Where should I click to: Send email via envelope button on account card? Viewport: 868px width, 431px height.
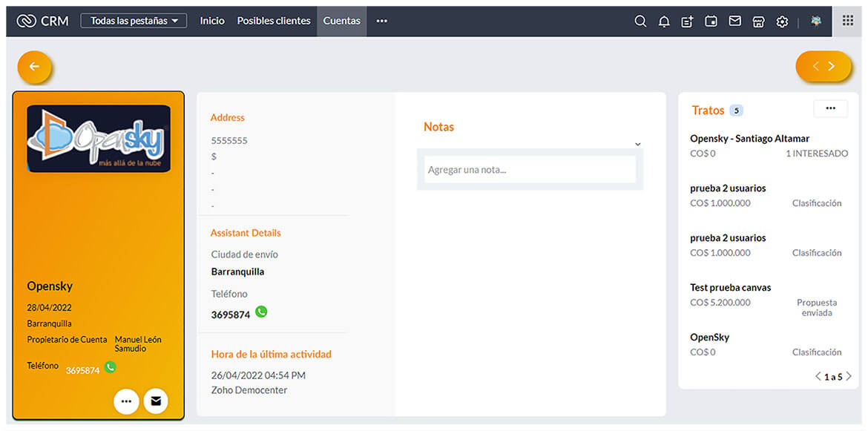click(x=156, y=401)
